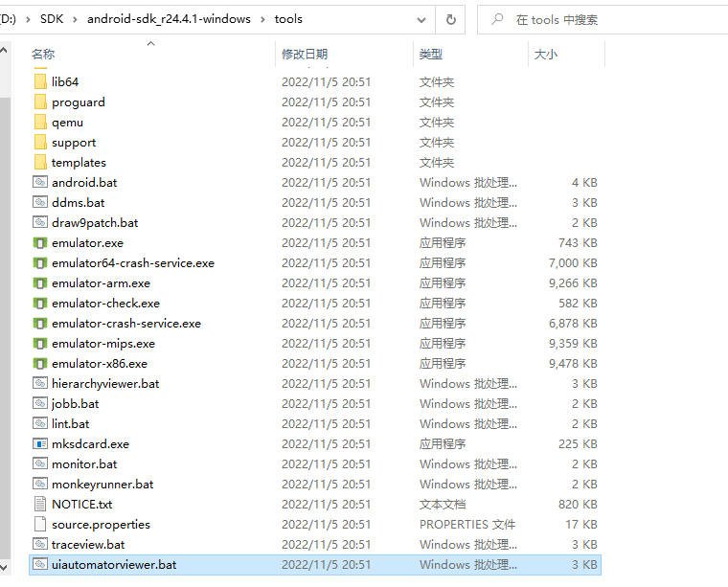Click the 743 KB size of emulator.exe
Image resolution: width=728 pixels, height=587 pixels.
[578, 242]
